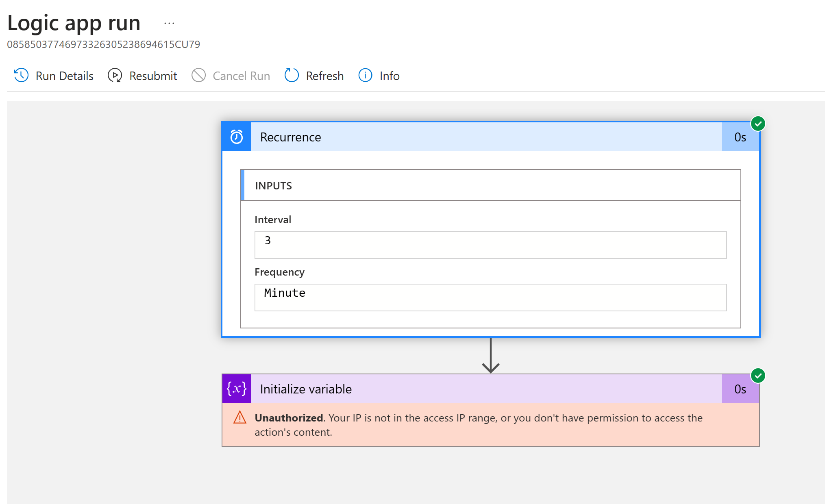The height and width of the screenshot is (504, 825).
Task: Click the Resubmit play icon
Action: pos(115,76)
